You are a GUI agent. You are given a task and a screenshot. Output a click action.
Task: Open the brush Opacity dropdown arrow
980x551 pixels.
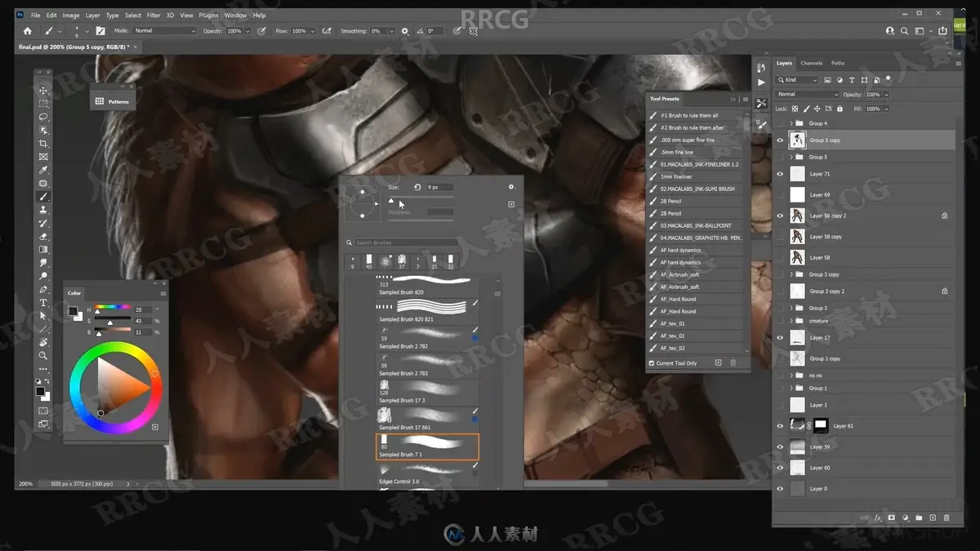tap(247, 31)
